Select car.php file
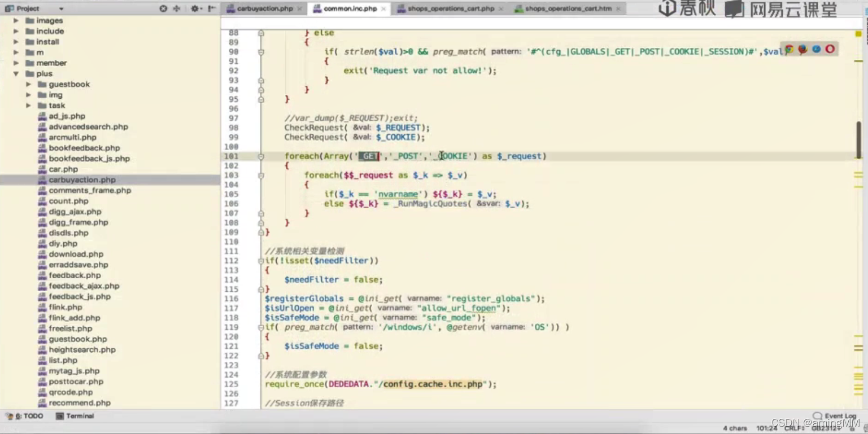 click(63, 169)
